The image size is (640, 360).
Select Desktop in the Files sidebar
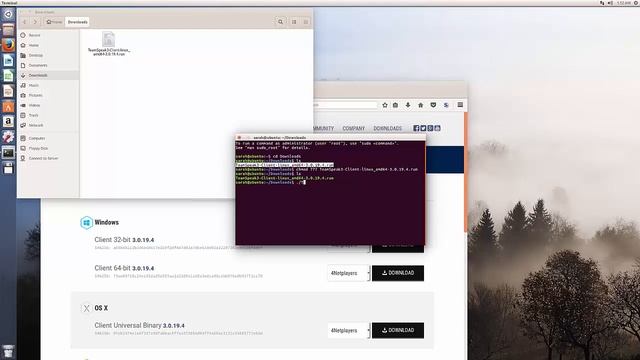tap(49, 55)
